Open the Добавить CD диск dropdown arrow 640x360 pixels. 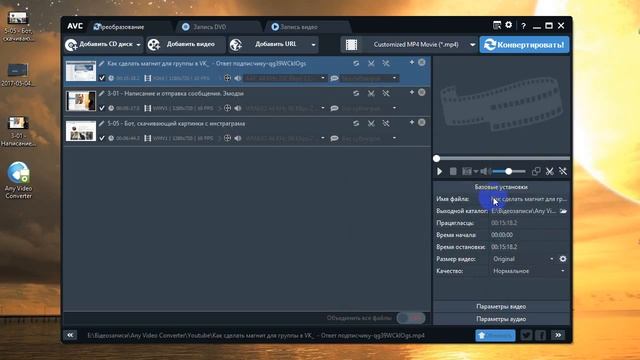pos(138,44)
